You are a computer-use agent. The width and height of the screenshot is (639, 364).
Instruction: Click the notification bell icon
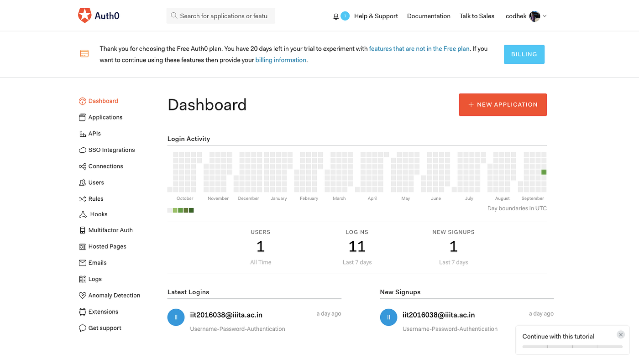click(x=336, y=16)
